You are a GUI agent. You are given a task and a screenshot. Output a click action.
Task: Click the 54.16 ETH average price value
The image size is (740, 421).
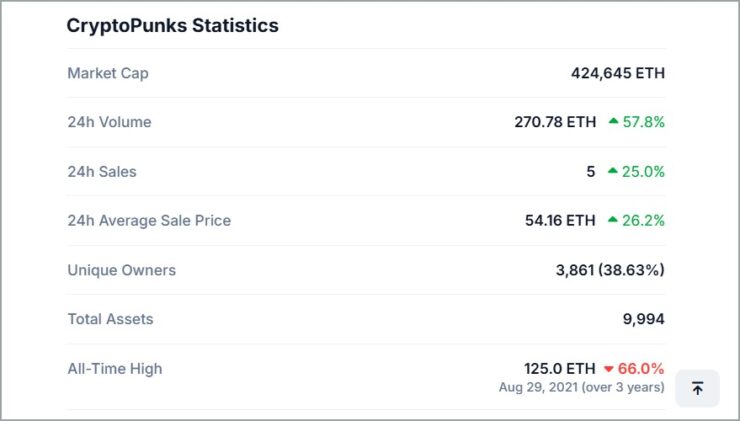click(x=560, y=220)
